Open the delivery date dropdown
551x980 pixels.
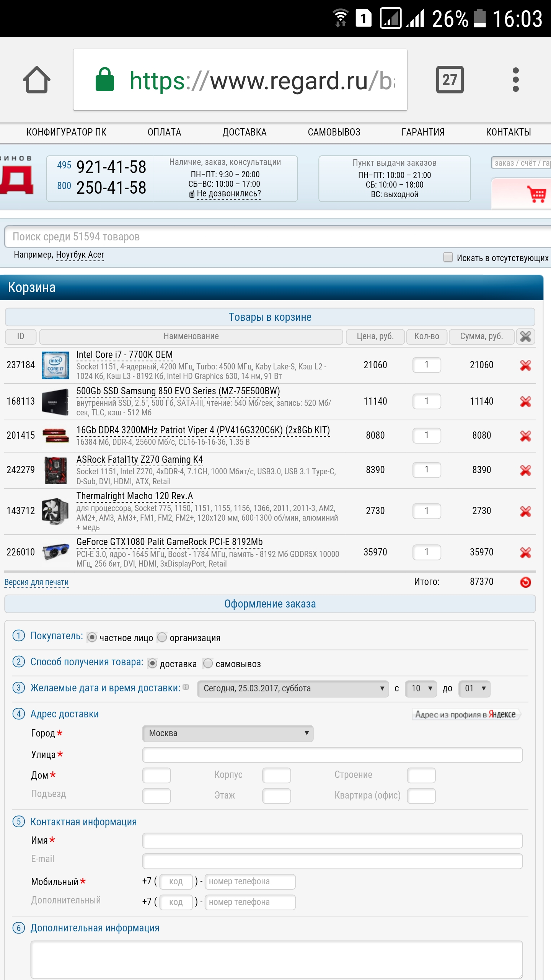tap(293, 689)
